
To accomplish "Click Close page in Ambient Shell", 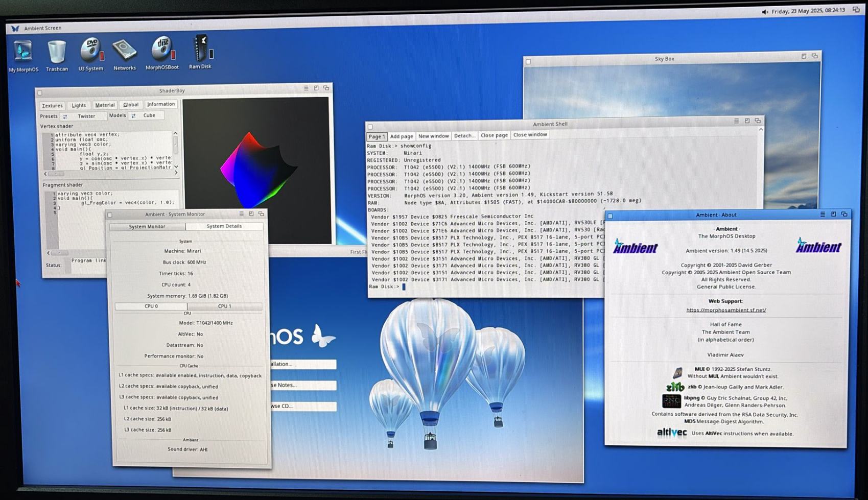I will tap(494, 135).
